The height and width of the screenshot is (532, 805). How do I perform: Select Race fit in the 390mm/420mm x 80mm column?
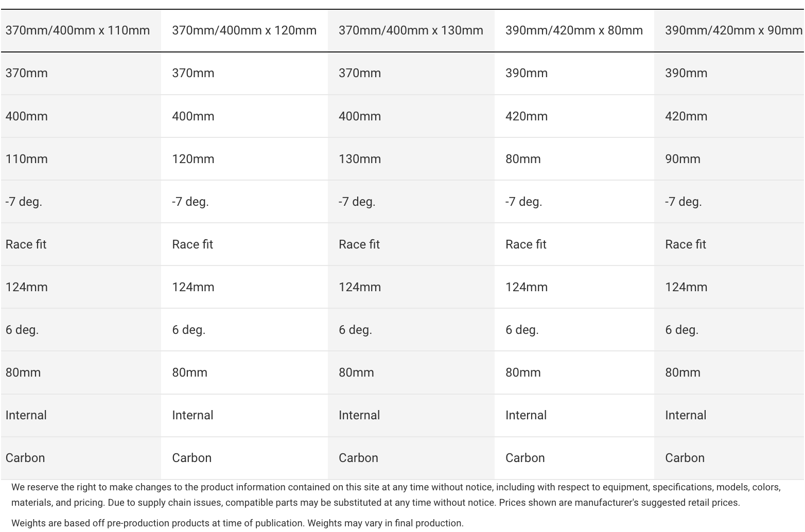pyautogui.click(x=526, y=244)
